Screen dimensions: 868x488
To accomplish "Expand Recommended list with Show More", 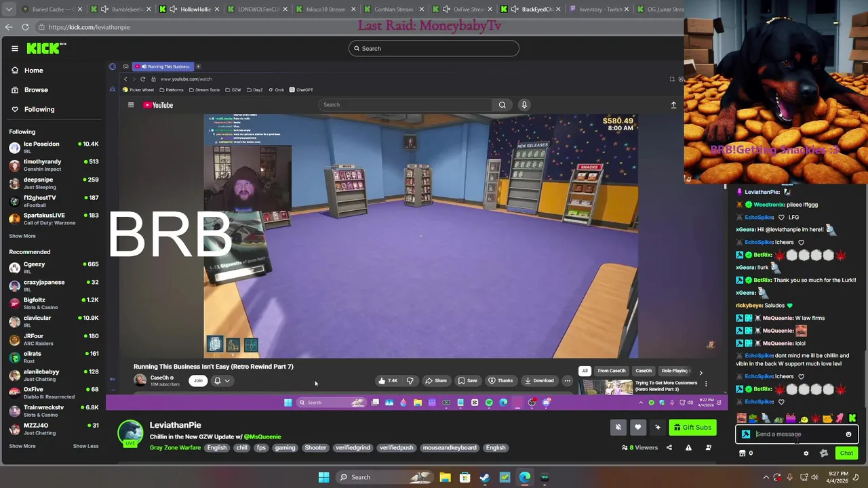I will (x=22, y=446).
